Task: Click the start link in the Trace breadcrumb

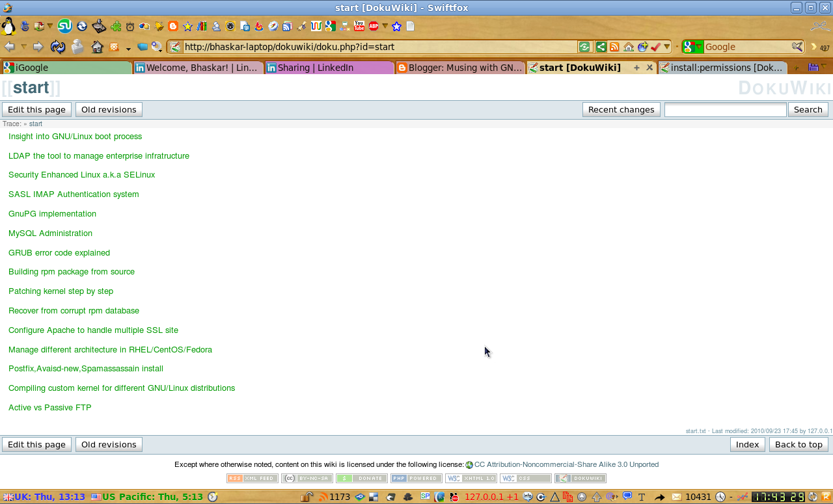Action: click(x=36, y=124)
